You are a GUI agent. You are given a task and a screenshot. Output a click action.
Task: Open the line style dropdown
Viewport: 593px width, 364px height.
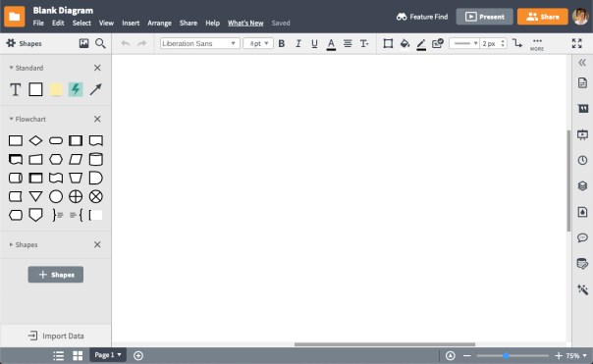[x=464, y=43]
